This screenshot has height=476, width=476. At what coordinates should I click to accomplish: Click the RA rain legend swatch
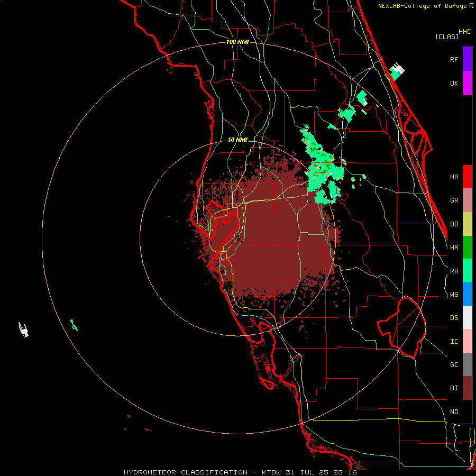[x=467, y=271]
